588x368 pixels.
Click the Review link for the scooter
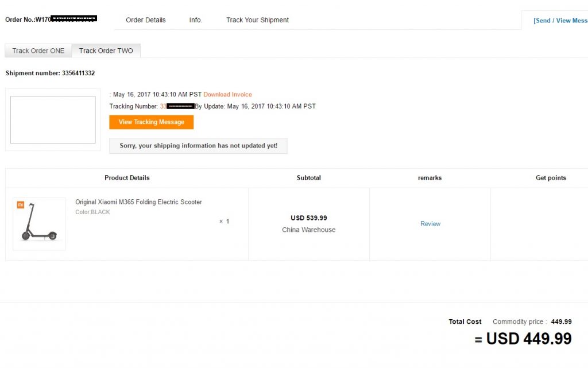(x=430, y=224)
